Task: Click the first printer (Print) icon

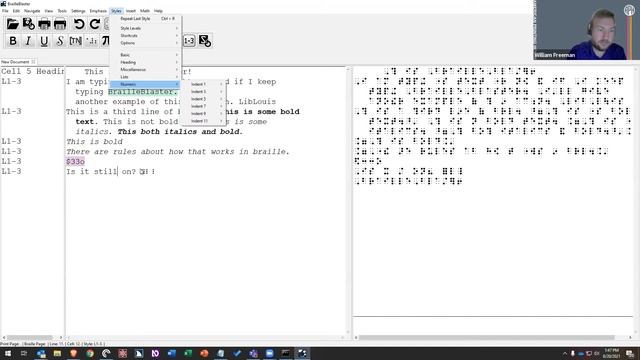Action: pos(44,24)
